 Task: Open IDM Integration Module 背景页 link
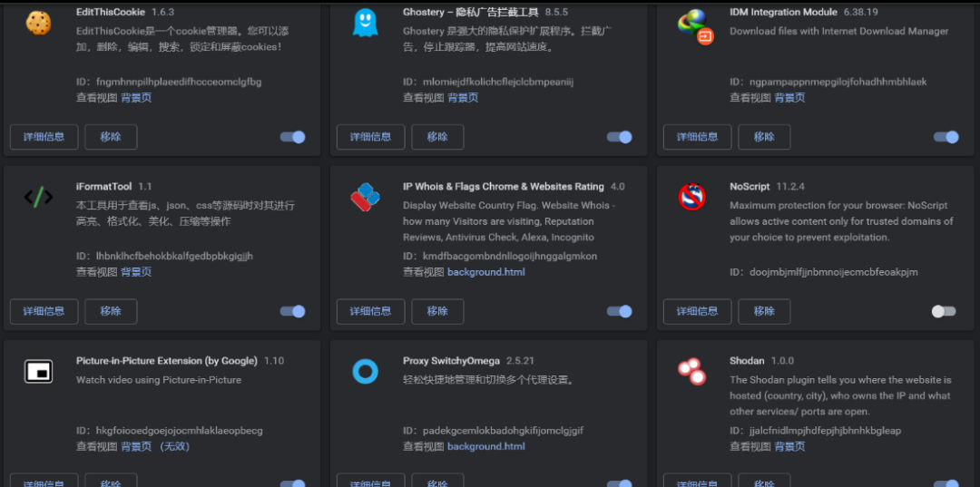click(790, 97)
